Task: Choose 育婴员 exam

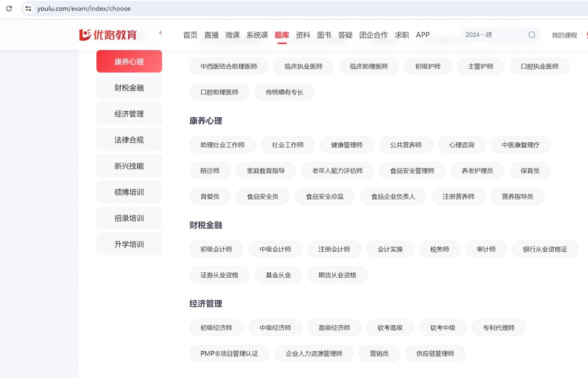Action: click(x=210, y=197)
